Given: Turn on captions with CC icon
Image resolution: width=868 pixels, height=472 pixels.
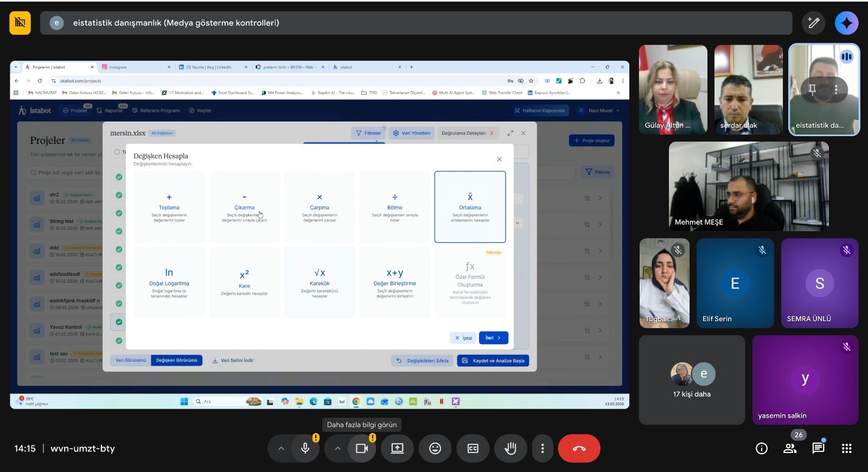Looking at the screenshot, I should click(x=473, y=449).
